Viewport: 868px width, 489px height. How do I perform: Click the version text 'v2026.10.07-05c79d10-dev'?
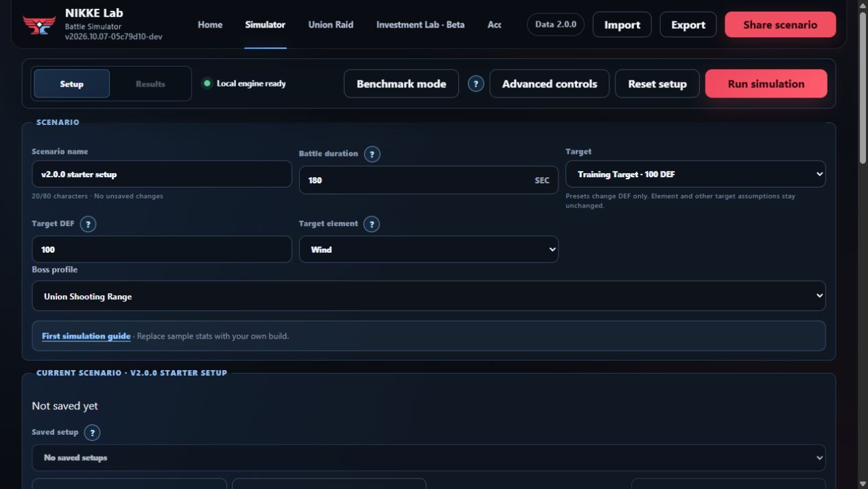(x=114, y=36)
